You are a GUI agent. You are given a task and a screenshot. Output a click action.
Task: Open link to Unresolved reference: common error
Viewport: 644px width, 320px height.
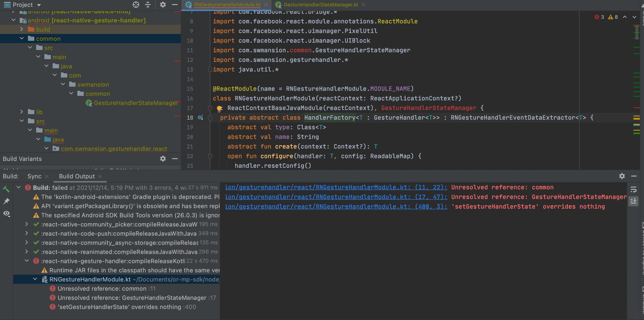pos(336,187)
